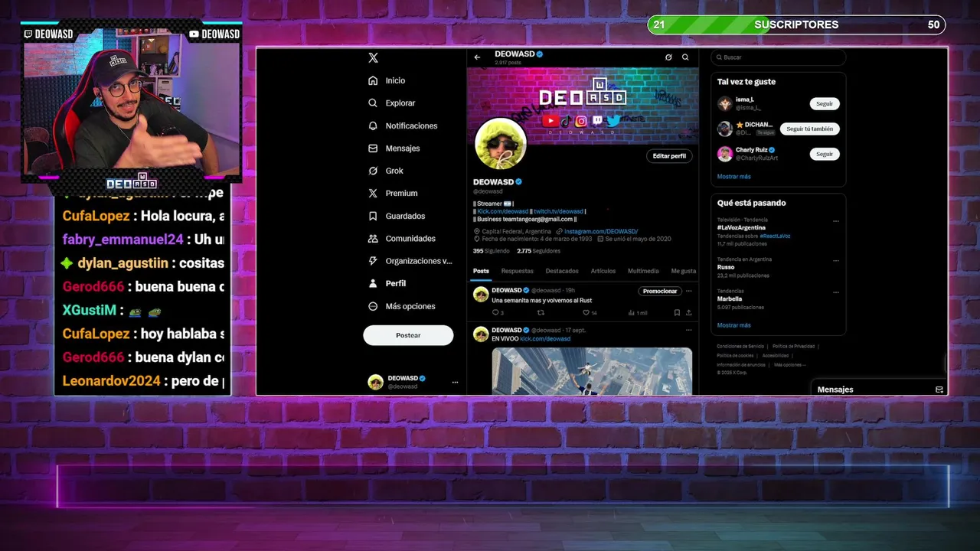
Task: Open Grok icon in sidebar
Action: (x=373, y=171)
